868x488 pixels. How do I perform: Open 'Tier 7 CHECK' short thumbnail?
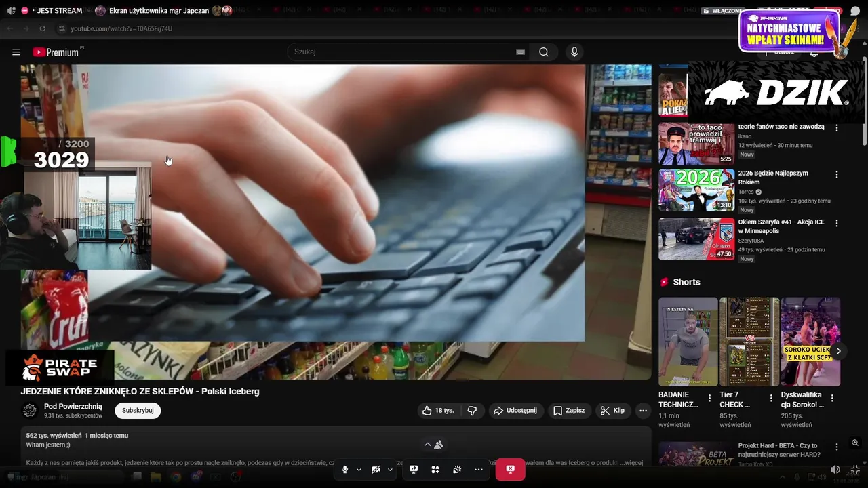click(749, 342)
